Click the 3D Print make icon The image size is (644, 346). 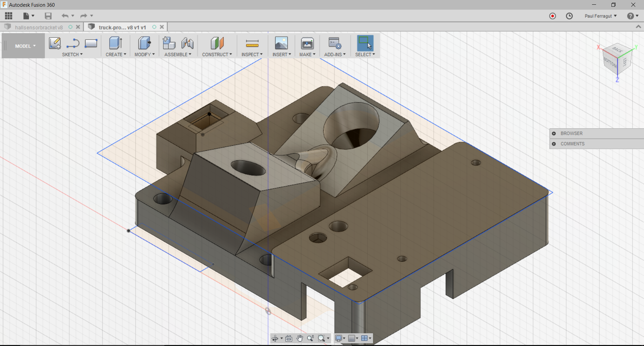point(307,43)
